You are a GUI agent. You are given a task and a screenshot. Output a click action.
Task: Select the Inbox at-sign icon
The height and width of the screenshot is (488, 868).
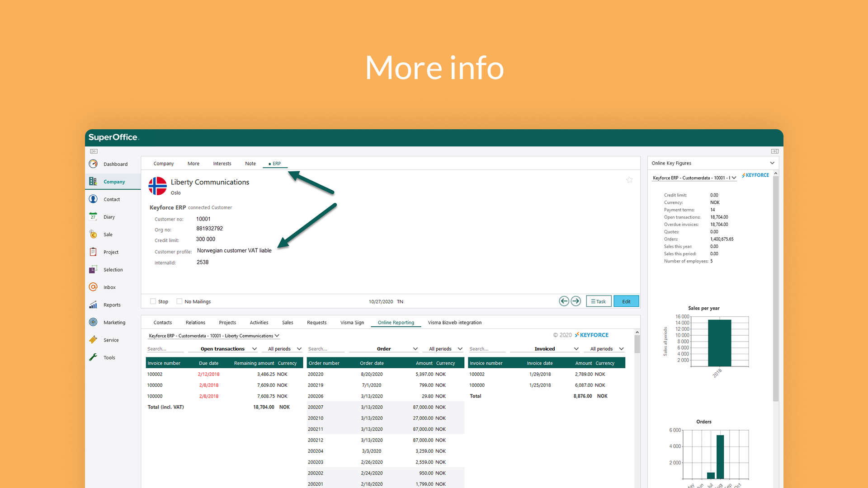pyautogui.click(x=93, y=287)
